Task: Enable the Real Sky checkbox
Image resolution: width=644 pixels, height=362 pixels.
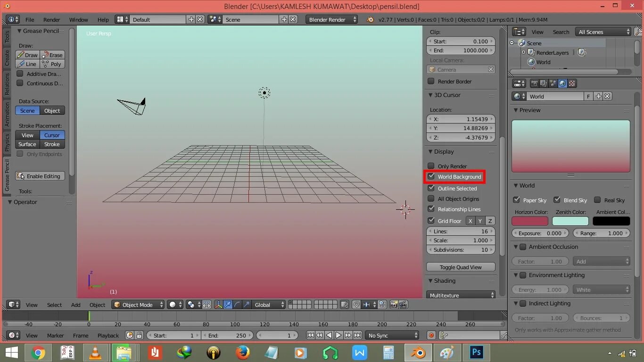Action: pyautogui.click(x=597, y=200)
